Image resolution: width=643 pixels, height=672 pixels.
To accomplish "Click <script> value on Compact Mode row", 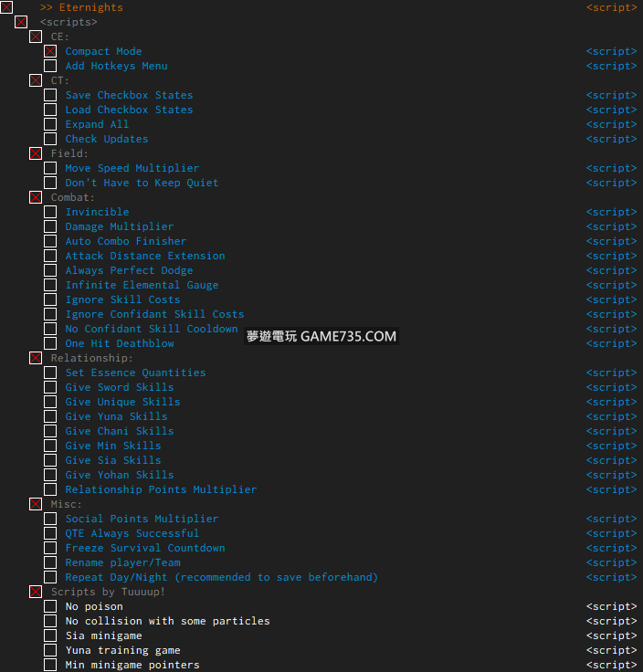I will (x=611, y=51).
